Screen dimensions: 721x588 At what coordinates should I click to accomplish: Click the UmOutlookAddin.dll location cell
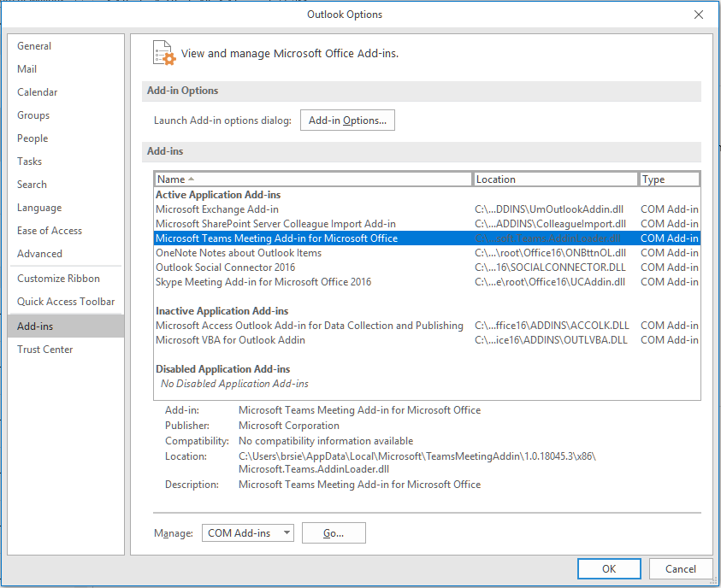[x=549, y=209]
